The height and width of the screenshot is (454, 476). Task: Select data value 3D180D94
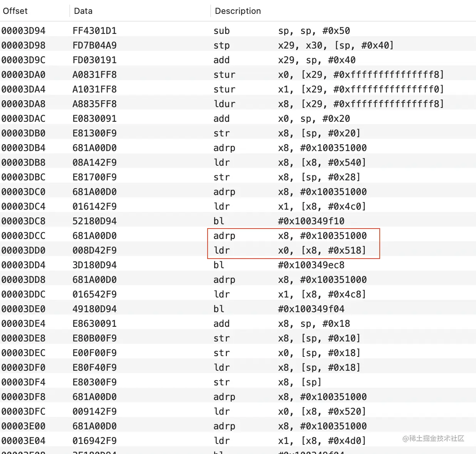[94, 265]
